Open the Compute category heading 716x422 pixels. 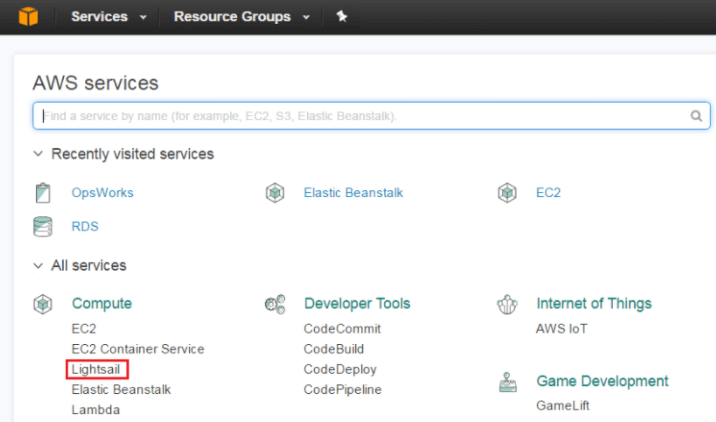click(102, 304)
